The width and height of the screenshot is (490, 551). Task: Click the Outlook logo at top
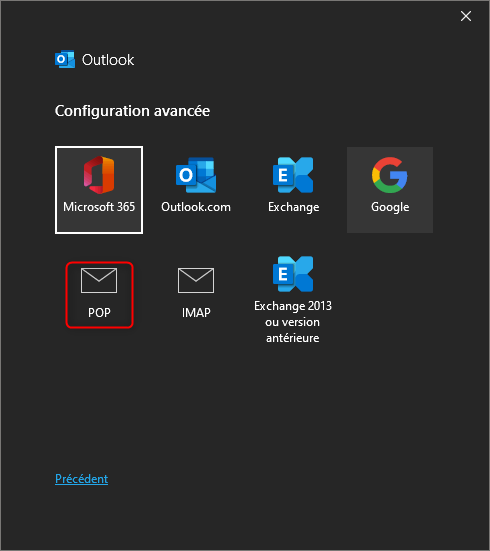pos(65,59)
